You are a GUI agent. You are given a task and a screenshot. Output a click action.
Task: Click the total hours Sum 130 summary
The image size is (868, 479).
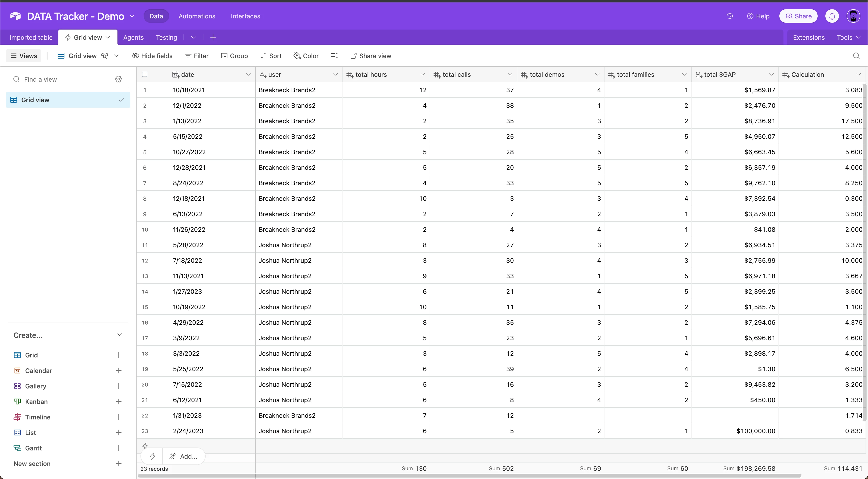coord(414,468)
